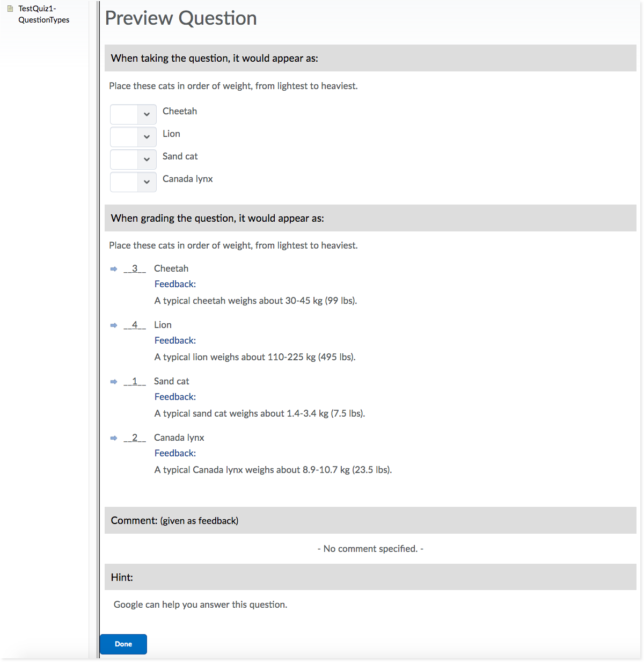Click the Google hint text

(x=200, y=605)
